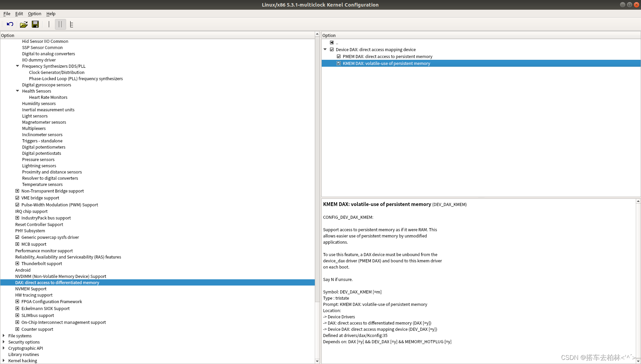Viewport: 641px width, 364px height.
Task: Save configuration with the floppy disk icon
Action: tap(35, 24)
